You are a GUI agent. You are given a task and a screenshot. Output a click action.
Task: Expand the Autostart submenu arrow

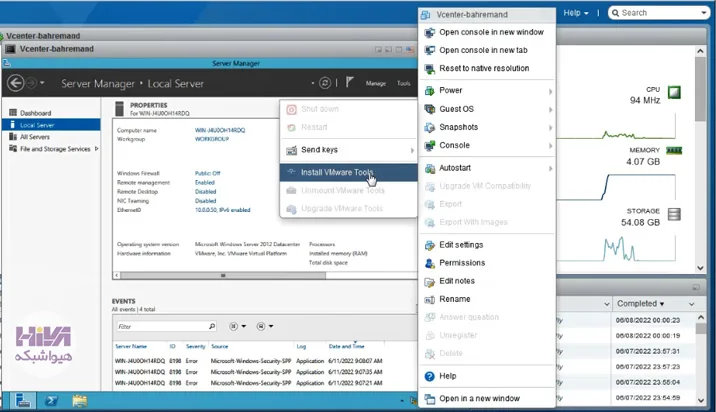click(x=550, y=169)
